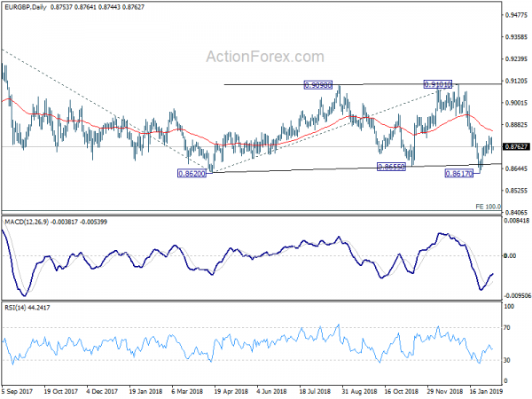Select the 0.86200 price label

(x=192, y=174)
